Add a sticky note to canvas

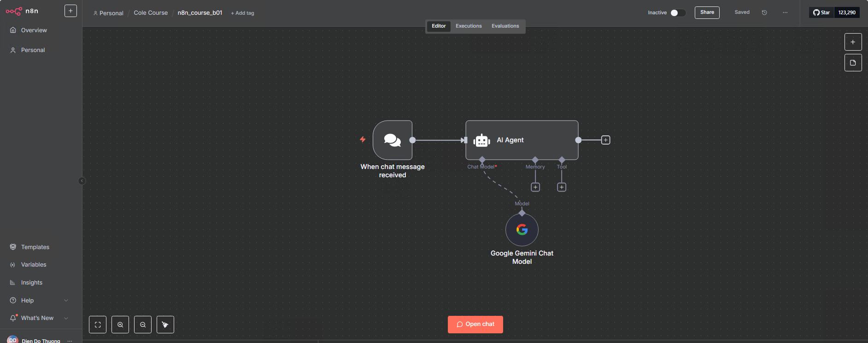853,63
